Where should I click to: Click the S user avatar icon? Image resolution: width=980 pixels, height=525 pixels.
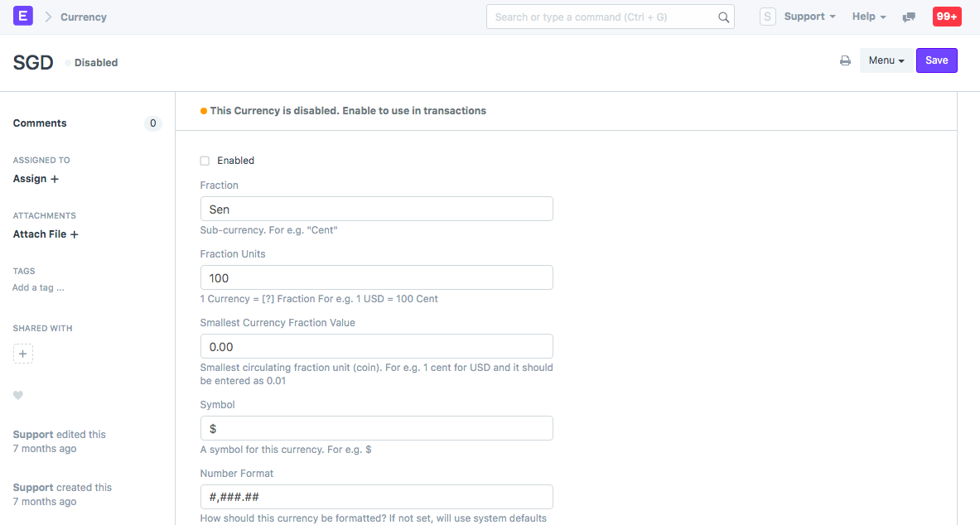tap(767, 17)
